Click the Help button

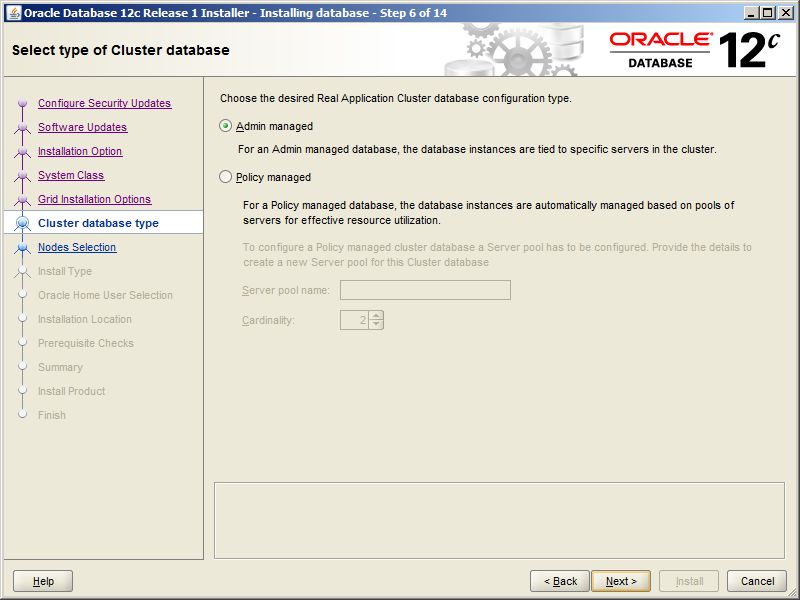pyautogui.click(x=43, y=581)
